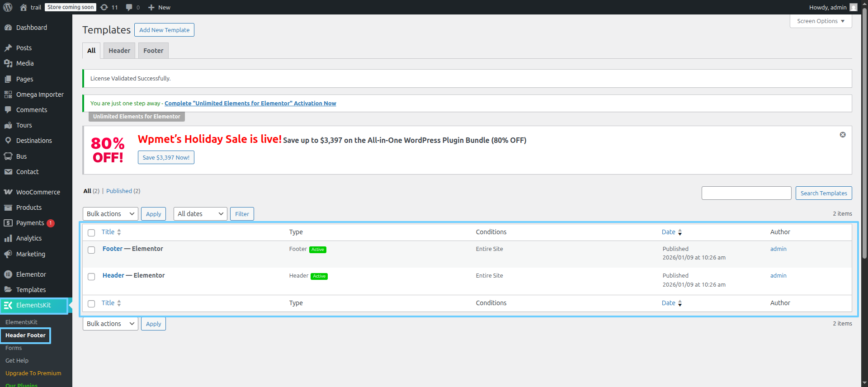Switch to the Header tab
Image resolution: width=868 pixels, height=387 pixels.
119,51
